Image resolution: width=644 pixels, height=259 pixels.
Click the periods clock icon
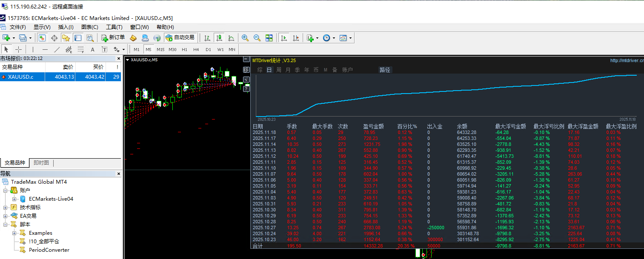[x=326, y=37]
